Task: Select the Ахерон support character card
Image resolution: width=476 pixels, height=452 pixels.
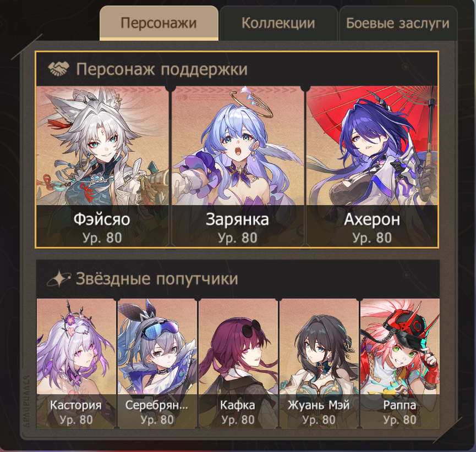Action: click(372, 166)
